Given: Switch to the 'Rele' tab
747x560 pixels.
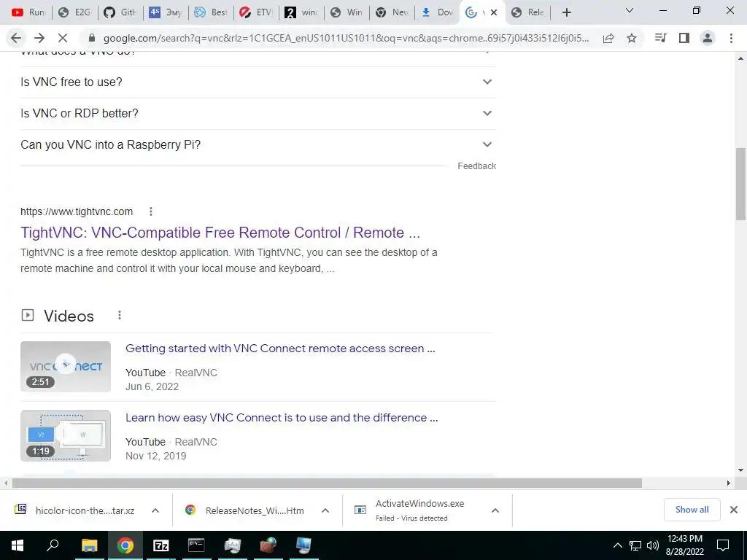Looking at the screenshot, I should coord(528,12).
